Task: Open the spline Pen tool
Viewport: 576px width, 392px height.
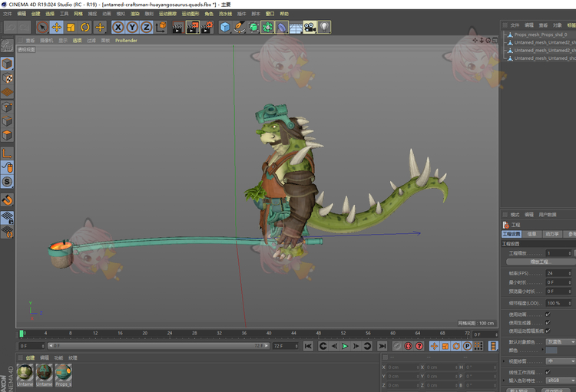Action: (x=239, y=27)
